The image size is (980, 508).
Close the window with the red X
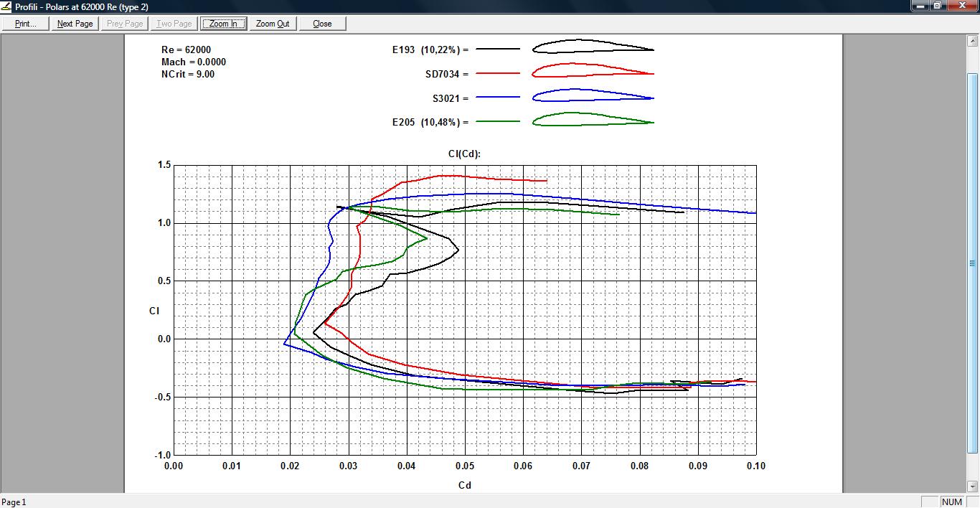[961, 6]
